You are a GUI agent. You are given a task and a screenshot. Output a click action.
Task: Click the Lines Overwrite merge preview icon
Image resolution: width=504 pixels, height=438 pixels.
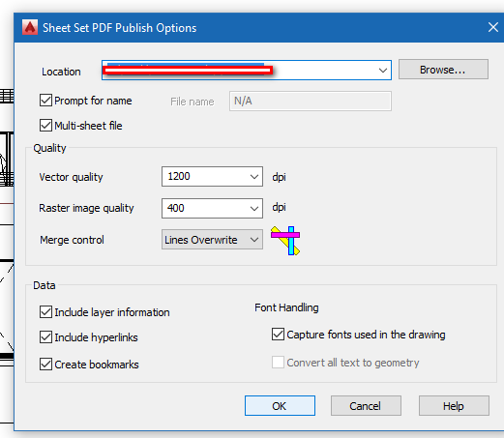(285, 241)
